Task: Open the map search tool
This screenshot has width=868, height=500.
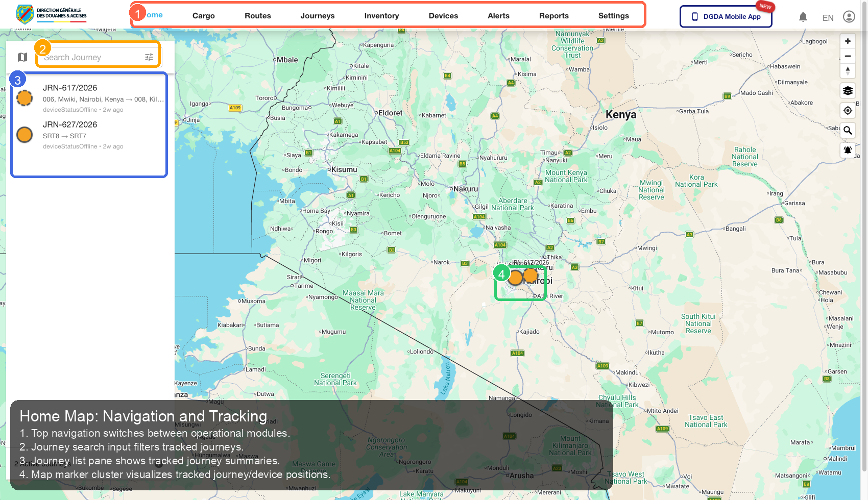Action: click(x=848, y=131)
